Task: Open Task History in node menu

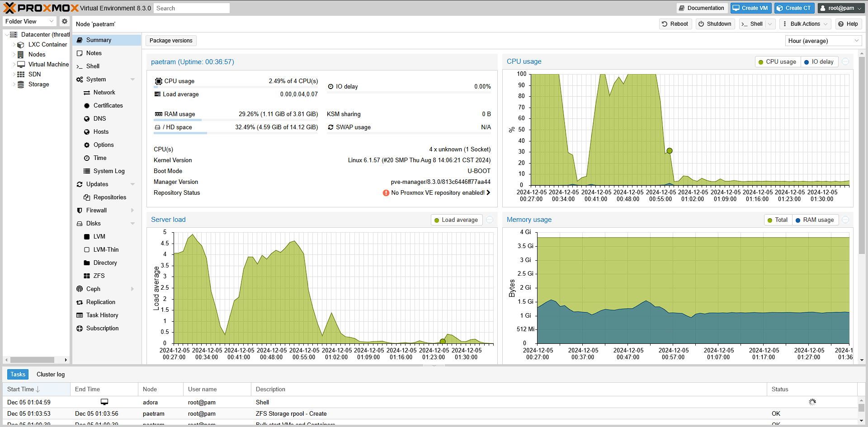Action: click(x=107, y=315)
